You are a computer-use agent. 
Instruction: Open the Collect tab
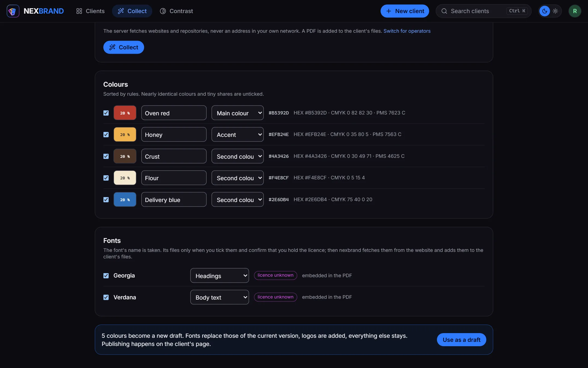coord(132,11)
